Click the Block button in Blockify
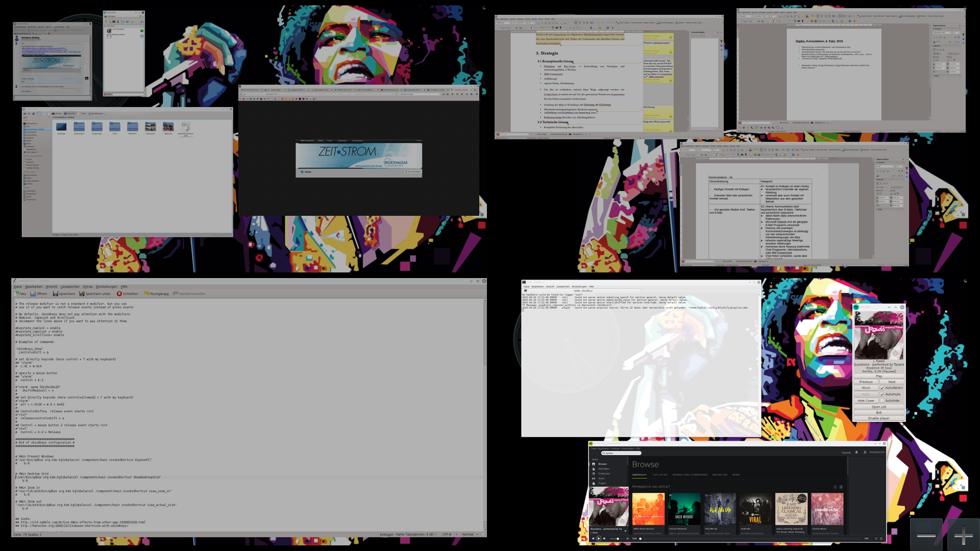The width and height of the screenshot is (980, 551). (866, 388)
